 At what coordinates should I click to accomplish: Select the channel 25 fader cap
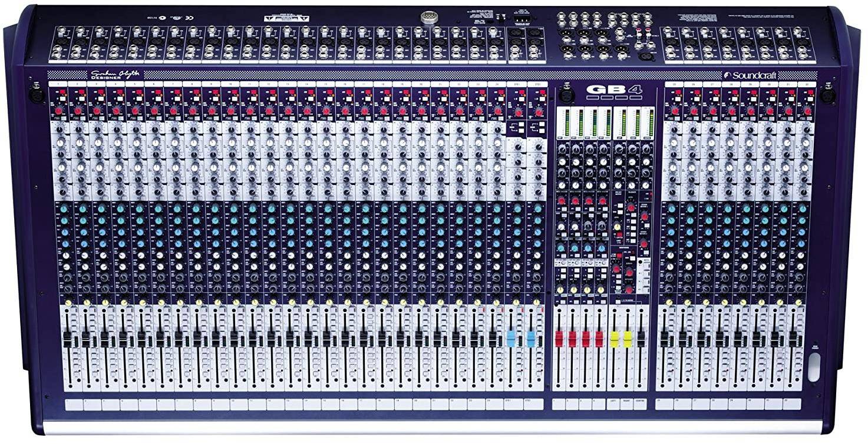click(x=665, y=339)
